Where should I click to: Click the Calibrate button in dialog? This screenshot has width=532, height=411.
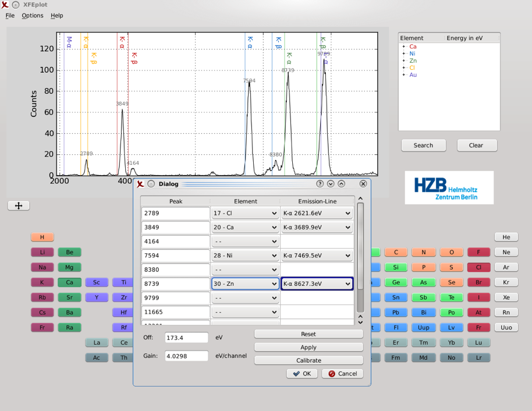click(308, 360)
